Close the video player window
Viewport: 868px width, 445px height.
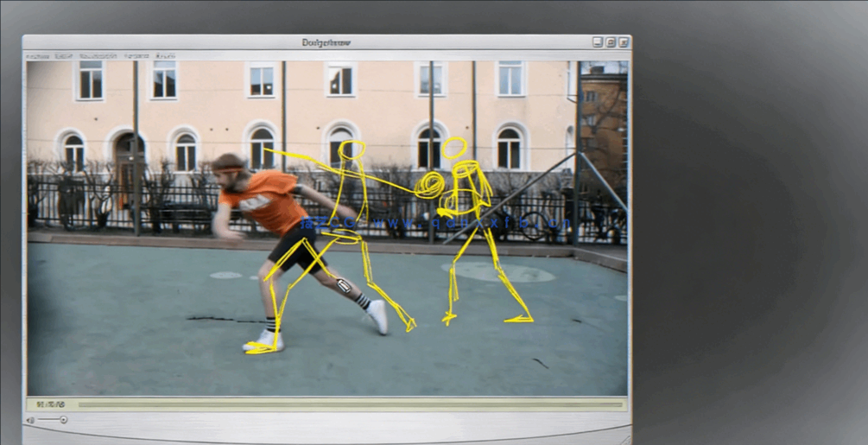624,41
